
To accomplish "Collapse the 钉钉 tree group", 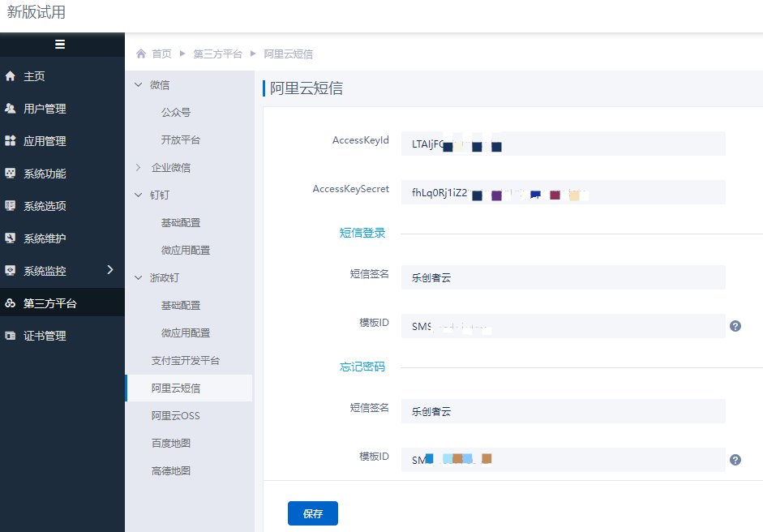I will point(138,195).
